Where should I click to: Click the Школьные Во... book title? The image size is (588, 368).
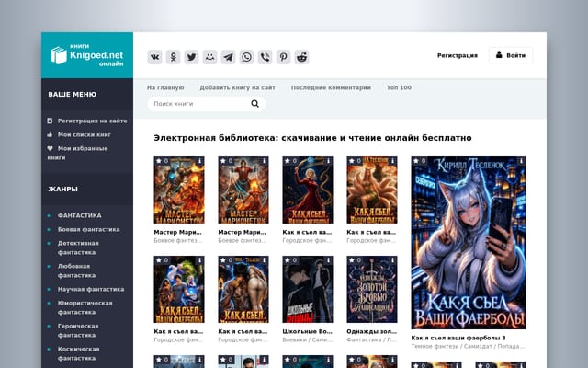click(307, 331)
